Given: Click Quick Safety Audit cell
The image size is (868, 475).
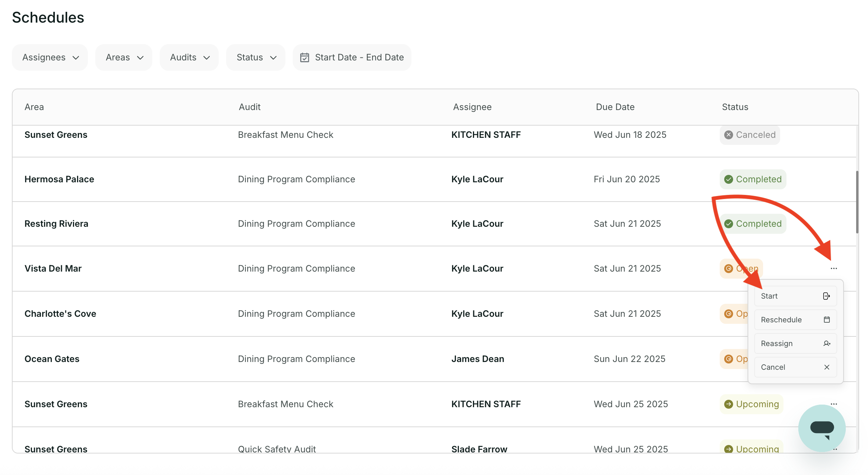Looking at the screenshot, I should pyautogui.click(x=277, y=449).
